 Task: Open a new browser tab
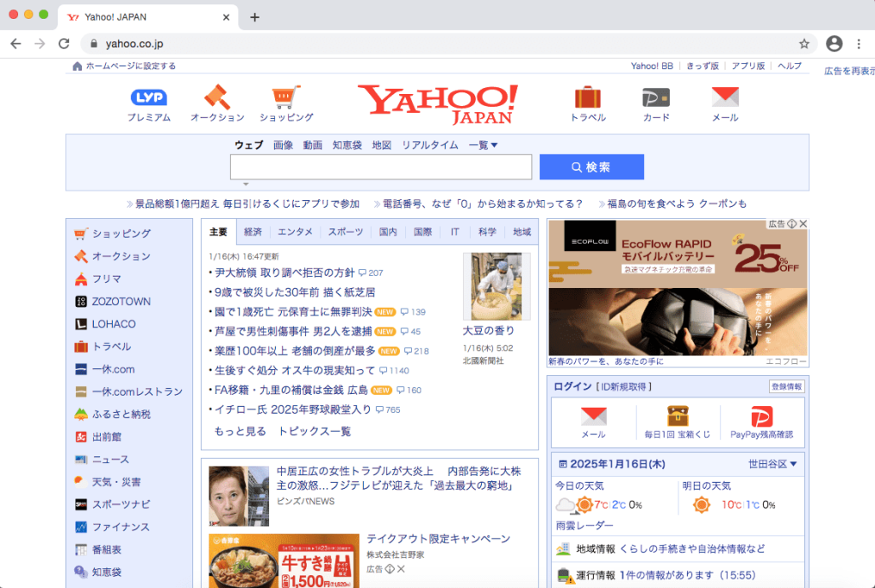tap(255, 17)
